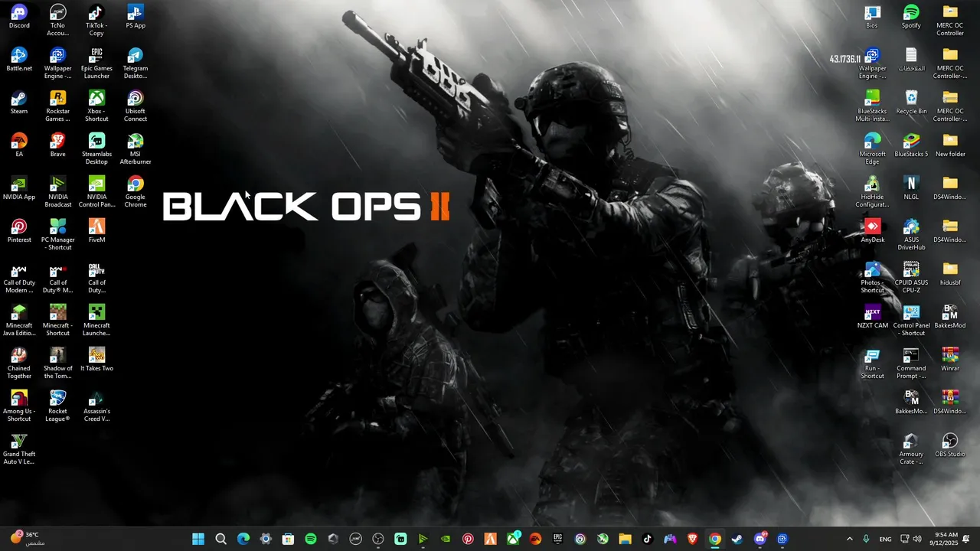Open the Discord desktop shortcut
Viewport: 980px width, 551px height.
click(19, 17)
